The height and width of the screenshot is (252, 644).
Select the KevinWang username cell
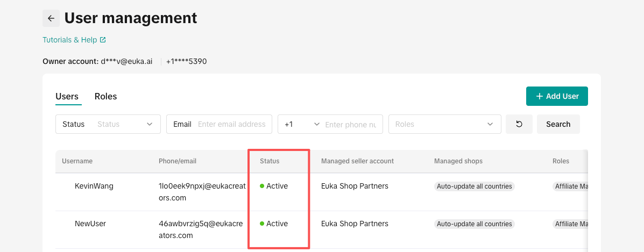pos(94,186)
